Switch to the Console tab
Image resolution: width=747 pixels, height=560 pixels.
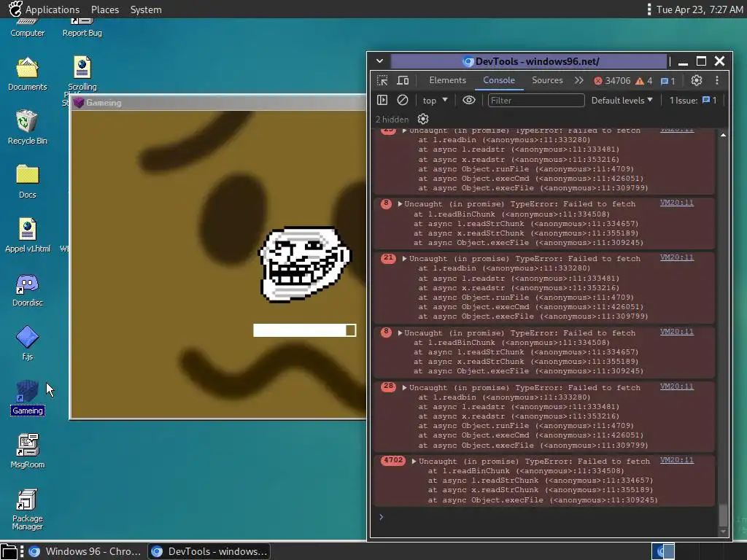pos(499,80)
